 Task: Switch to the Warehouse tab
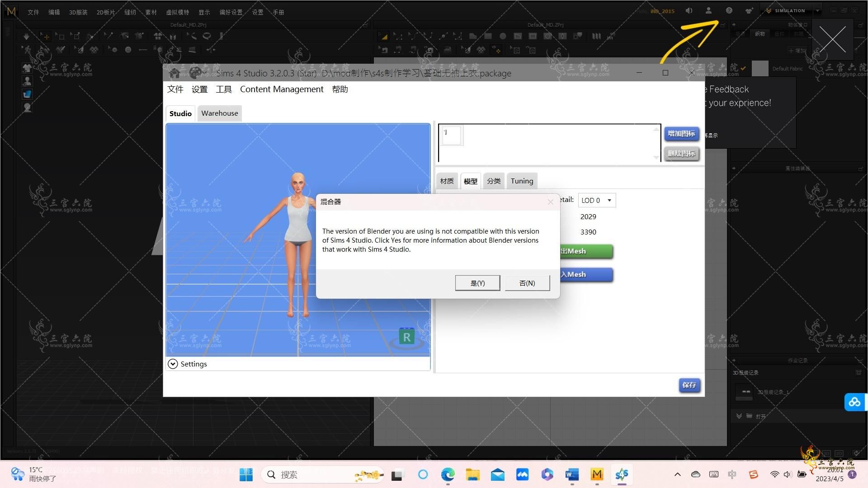[220, 113]
